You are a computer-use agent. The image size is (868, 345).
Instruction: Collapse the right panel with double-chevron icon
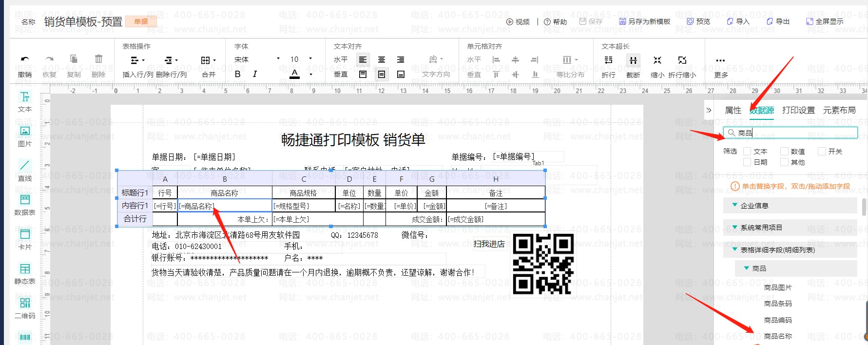pyautogui.click(x=709, y=111)
